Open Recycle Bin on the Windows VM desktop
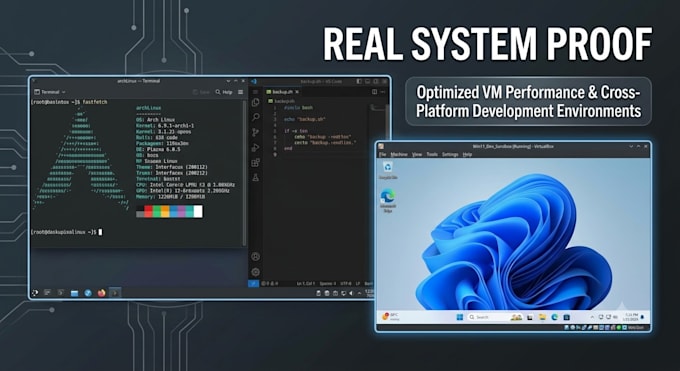This screenshot has width=680, height=371. click(x=388, y=170)
